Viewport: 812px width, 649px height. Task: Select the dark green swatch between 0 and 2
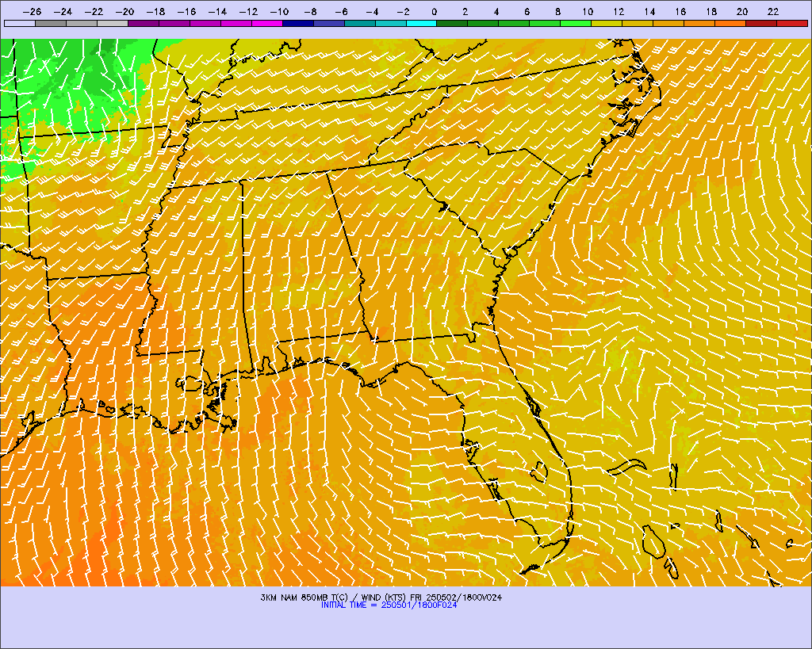click(453, 23)
